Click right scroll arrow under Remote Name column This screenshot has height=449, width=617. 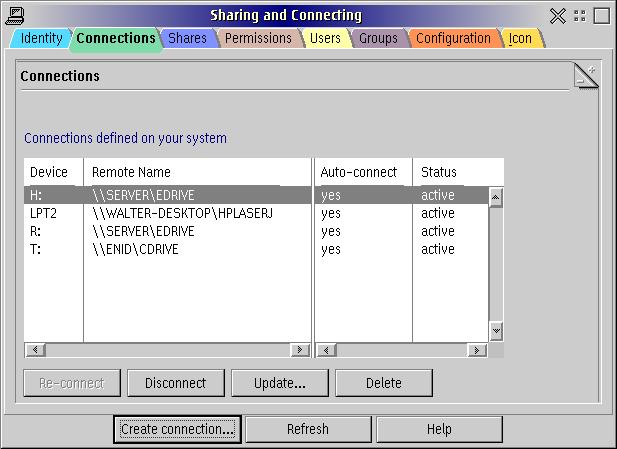pyautogui.click(x=299, y=350)
